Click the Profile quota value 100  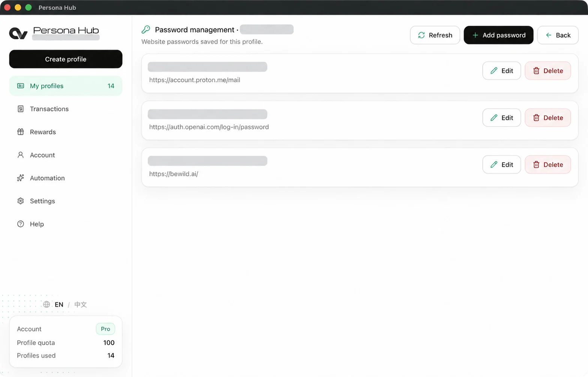pos(109,342)
